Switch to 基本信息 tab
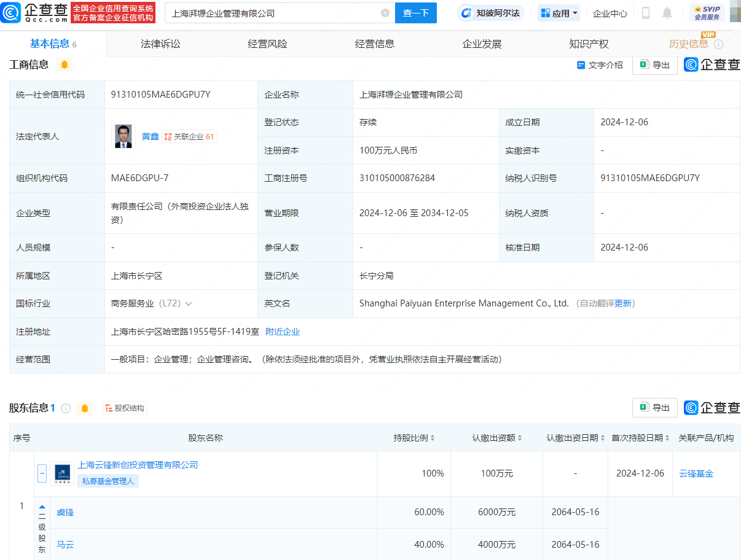This screenshot has width=741, height=560. 53,44
